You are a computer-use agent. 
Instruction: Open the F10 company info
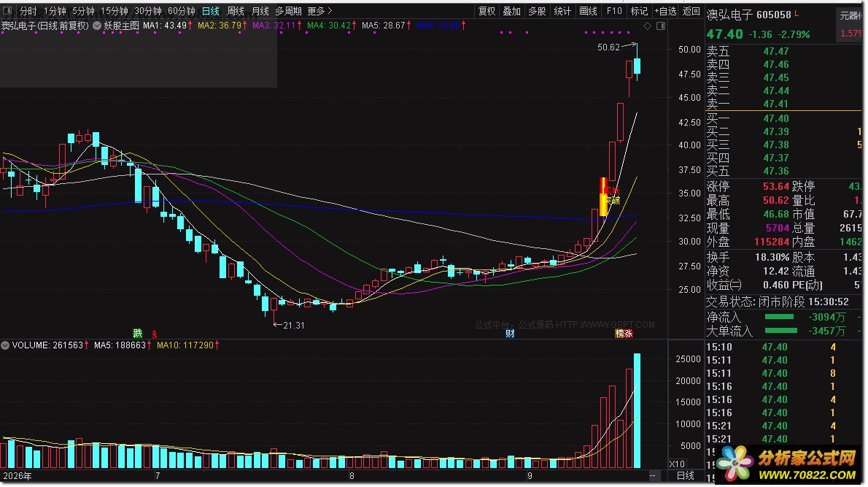click(x=614, y=10)
